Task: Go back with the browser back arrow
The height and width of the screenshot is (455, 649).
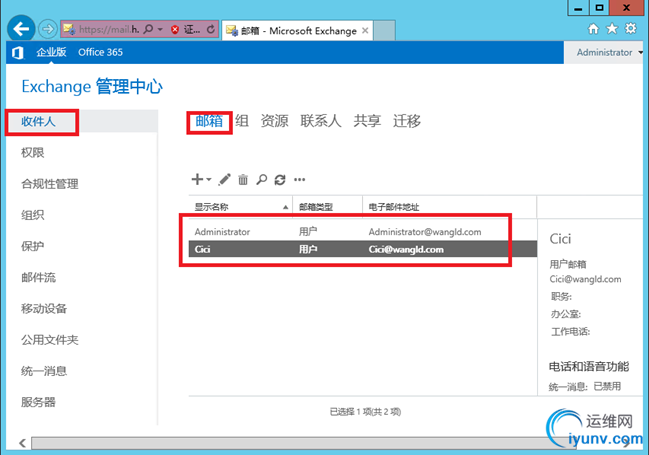Action: pos(21,29)
